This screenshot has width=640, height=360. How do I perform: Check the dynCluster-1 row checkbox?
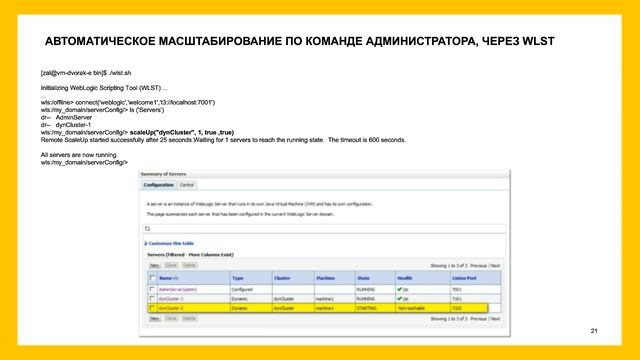click(152, 298)
